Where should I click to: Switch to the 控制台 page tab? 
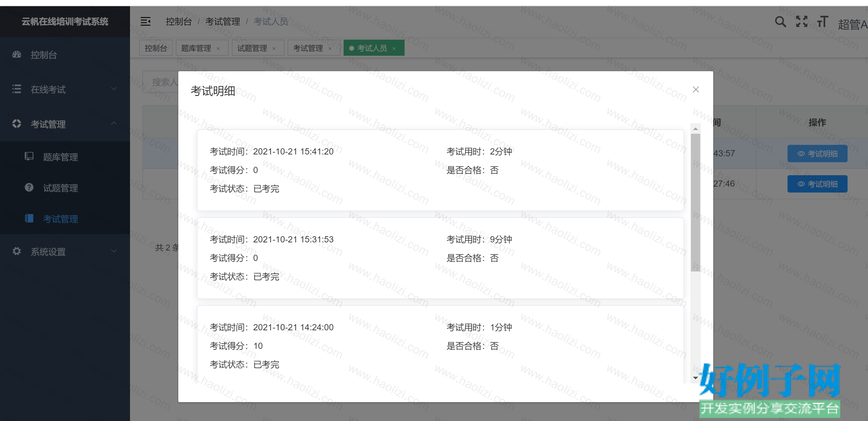[x=156, y=48]
